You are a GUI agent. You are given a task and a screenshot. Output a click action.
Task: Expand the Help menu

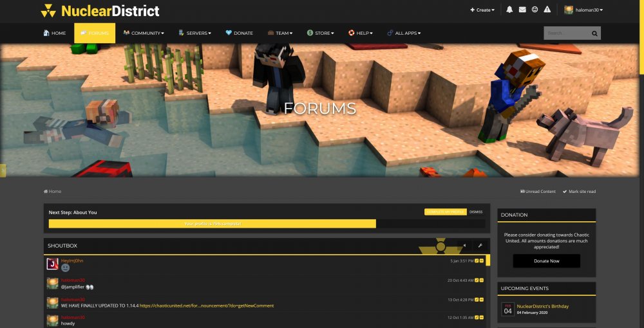[361, 33]
